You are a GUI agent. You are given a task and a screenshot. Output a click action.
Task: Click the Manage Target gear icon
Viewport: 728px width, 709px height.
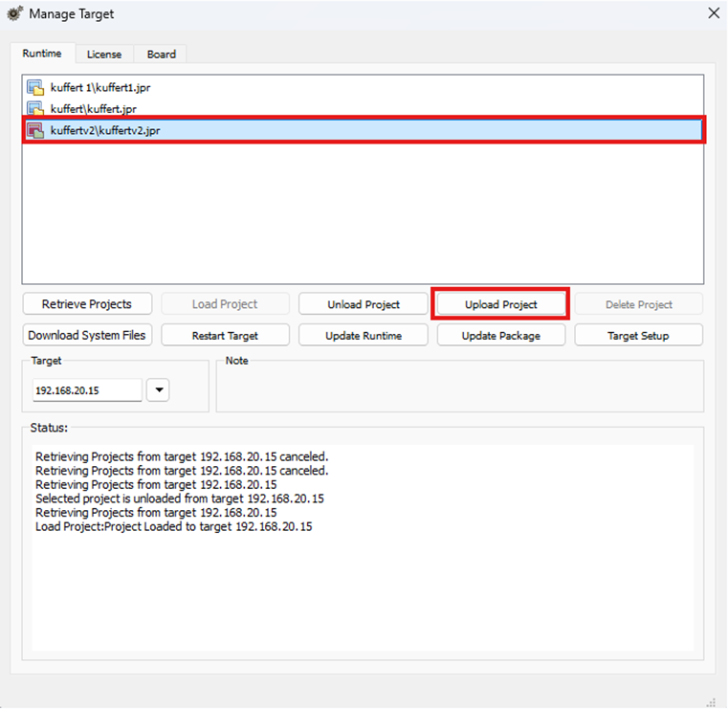14,13
